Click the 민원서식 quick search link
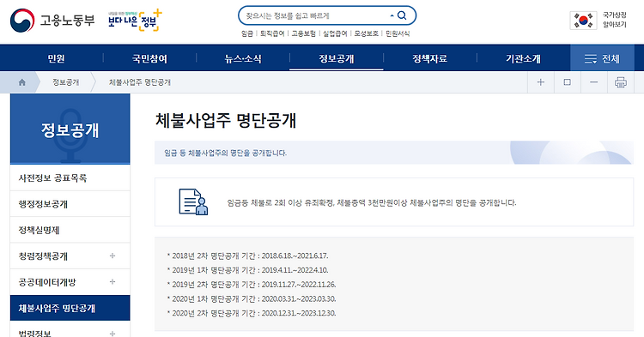This screenshot has width=644, height=337. (398, 33)
